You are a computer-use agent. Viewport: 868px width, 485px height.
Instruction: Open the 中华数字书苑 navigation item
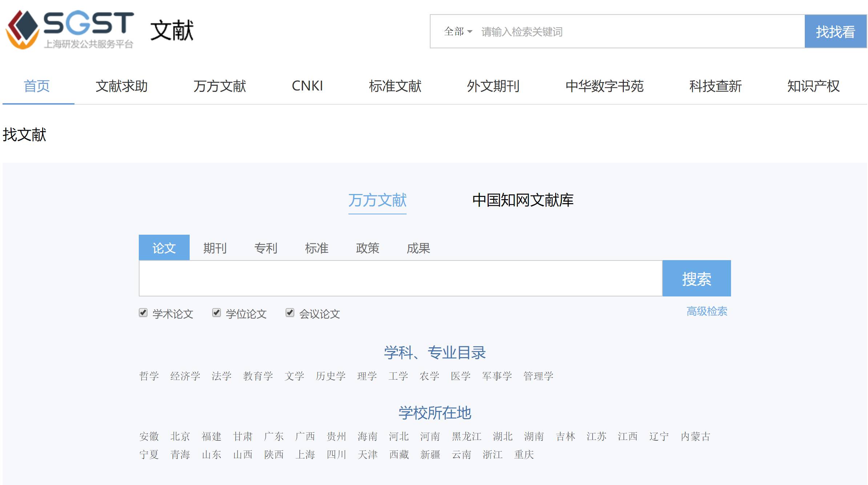(x=604, y=86)
